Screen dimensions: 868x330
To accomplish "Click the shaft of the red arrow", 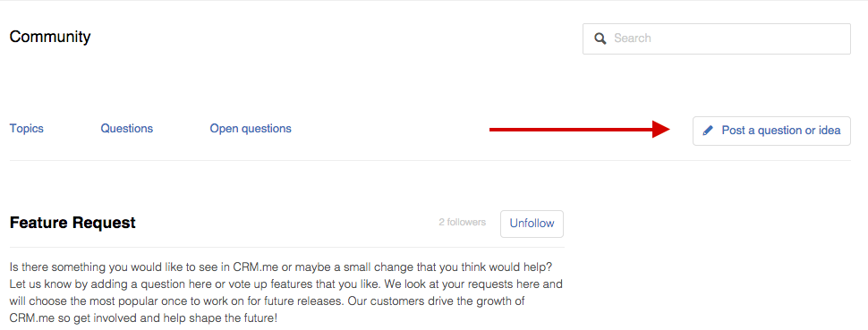I will [571, 130].
